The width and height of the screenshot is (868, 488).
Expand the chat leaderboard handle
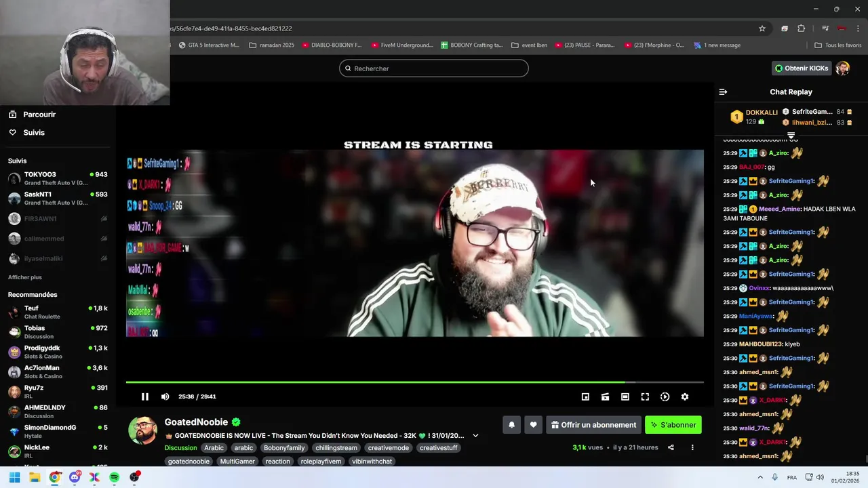coord(791,136)
